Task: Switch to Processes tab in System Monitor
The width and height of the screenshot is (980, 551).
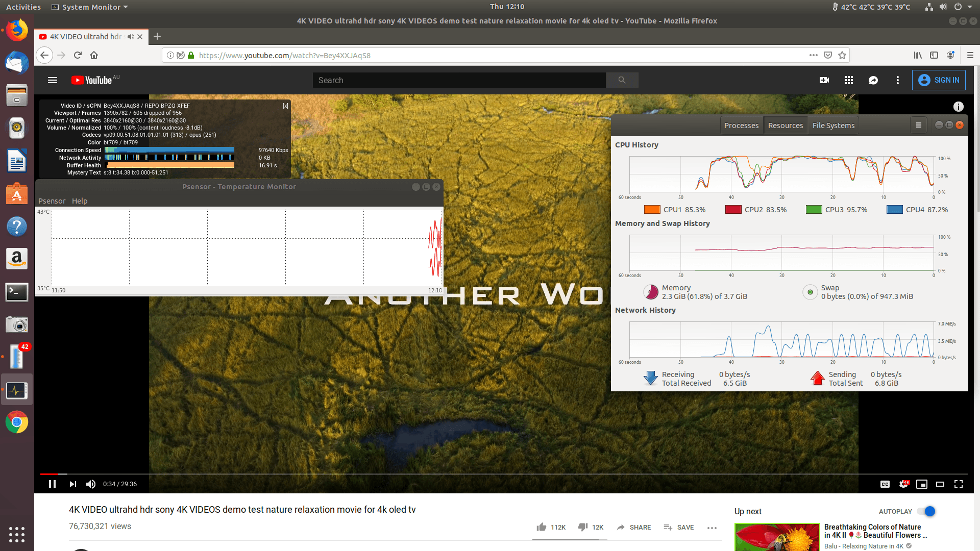Action: coord(741,126)
